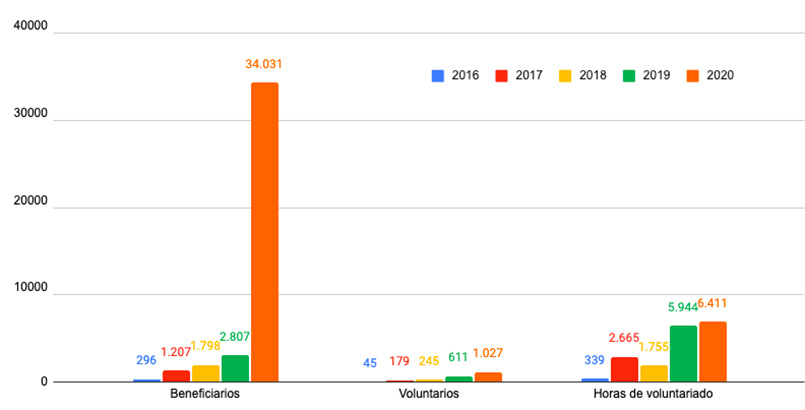Select the Beneficiarios axis category label
805x410 pixels.
coord(205,394)
